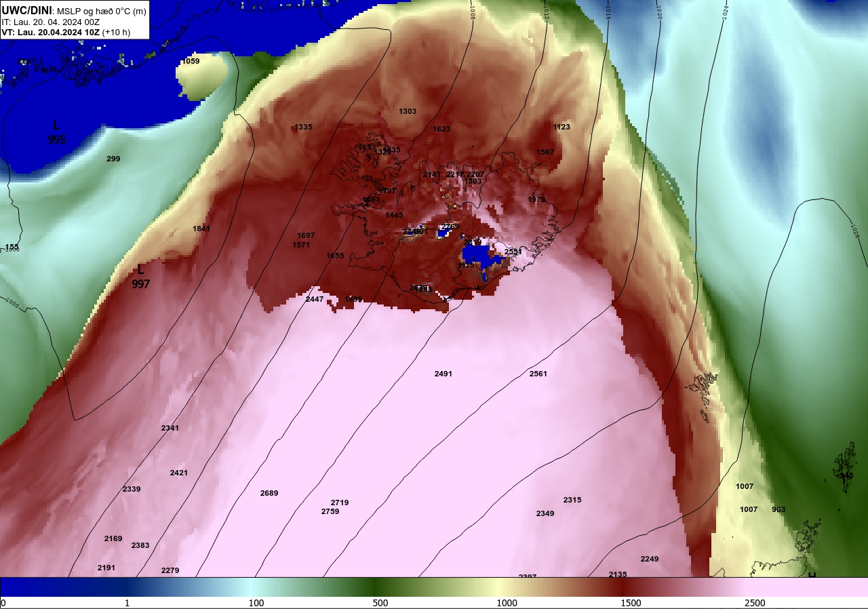The width and height of the screenshot is (868, 609).
Task: Click the 2341 height value
Action: 170,428
